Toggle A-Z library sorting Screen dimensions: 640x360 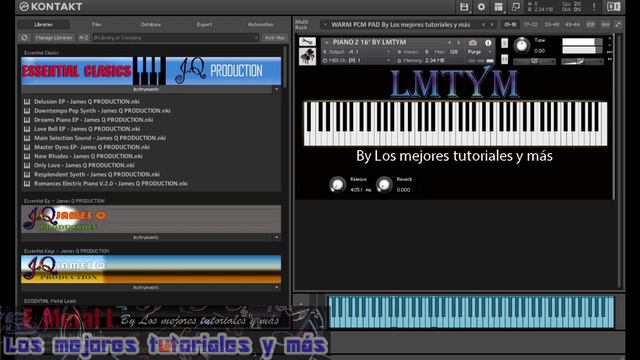tap(83, 38)
